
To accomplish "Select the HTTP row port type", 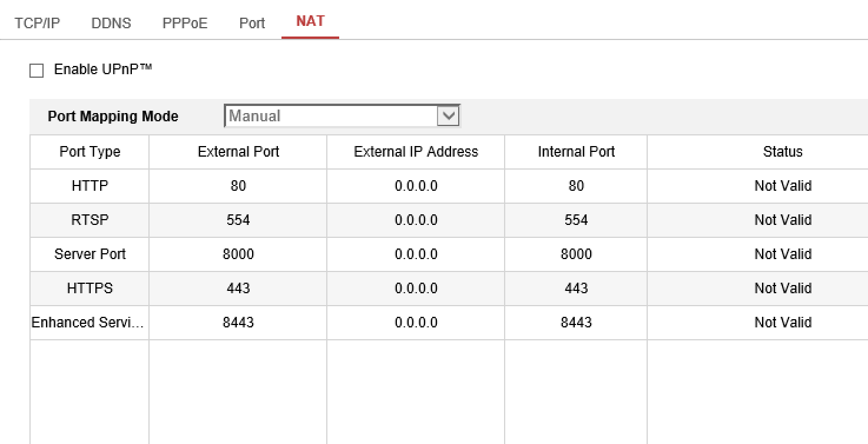I will pos(90,186).
